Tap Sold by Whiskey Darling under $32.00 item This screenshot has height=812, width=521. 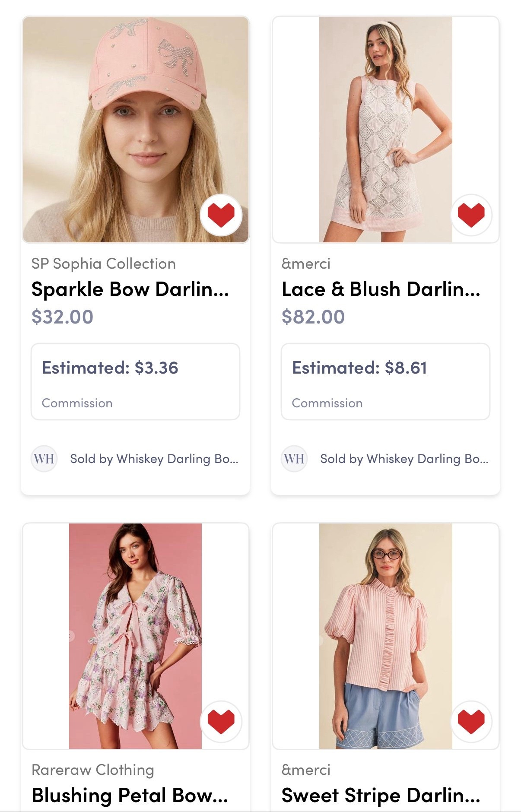coord(154,459)
